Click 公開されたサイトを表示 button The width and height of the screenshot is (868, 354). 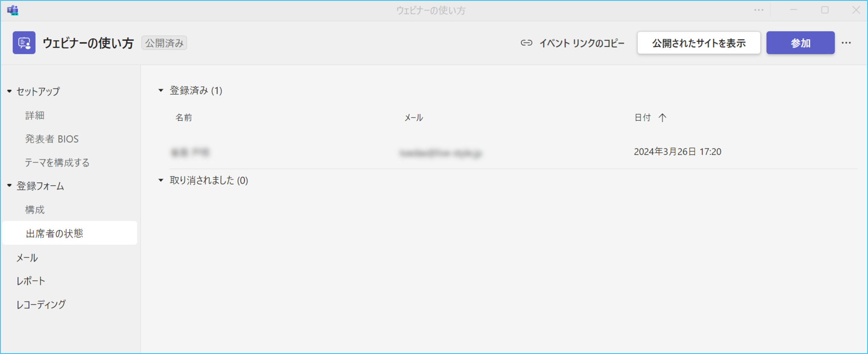tap(699, 43)
